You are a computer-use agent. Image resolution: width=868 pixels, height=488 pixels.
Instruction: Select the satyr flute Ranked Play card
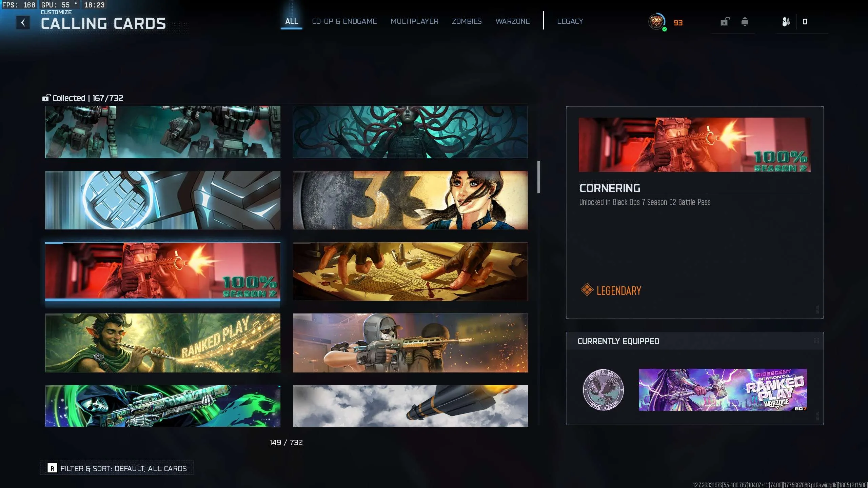[163, 343]
